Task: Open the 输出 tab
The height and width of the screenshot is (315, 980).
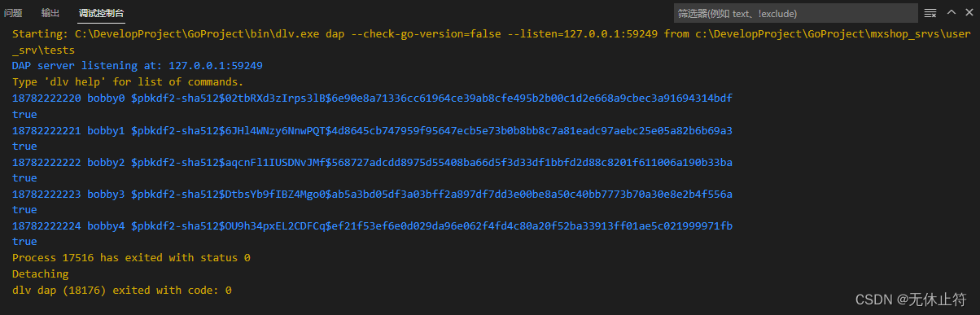Action: [x=50, y=13]
